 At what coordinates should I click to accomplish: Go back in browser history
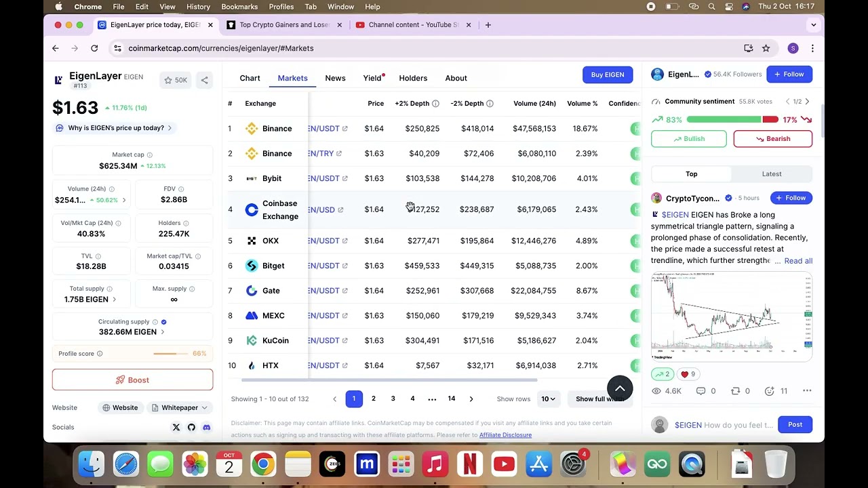[56, 48]
